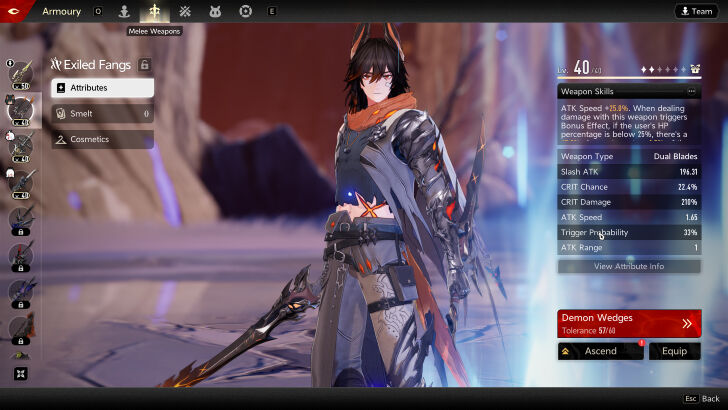Open the Team button at top right

696,11
